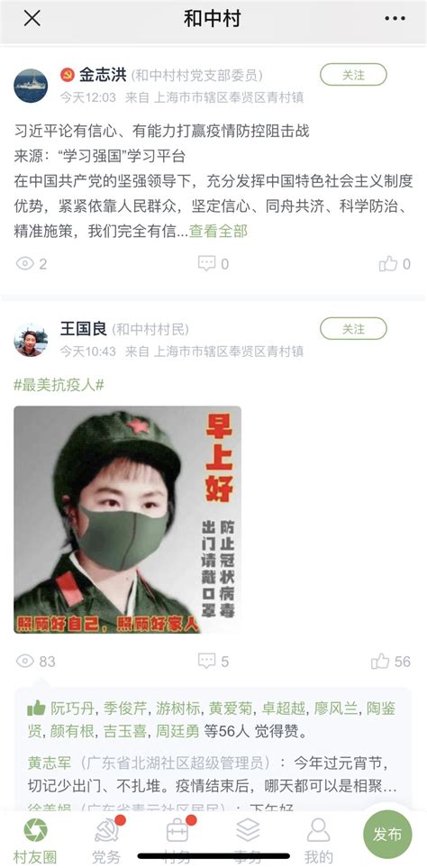Follow 王国良 with the 关注 button
This screenshot has height=868, width=427.
point(353,329)
